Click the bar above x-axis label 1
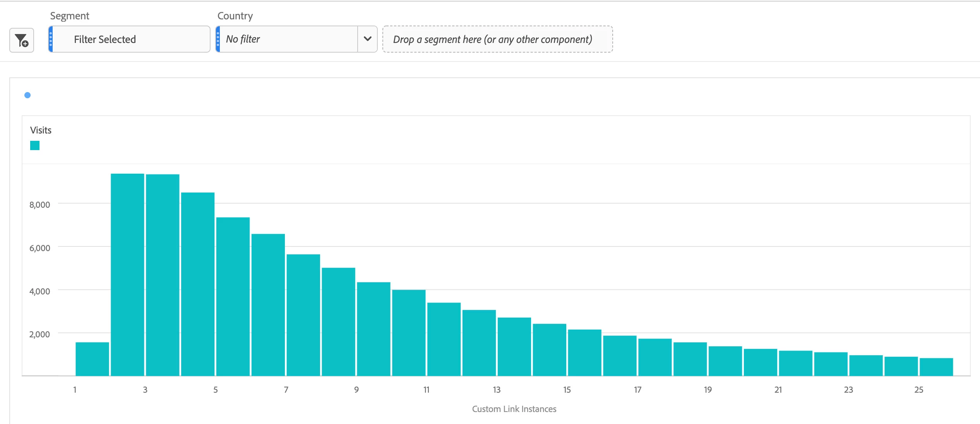 pyautogui.click(x=92, y=359)
